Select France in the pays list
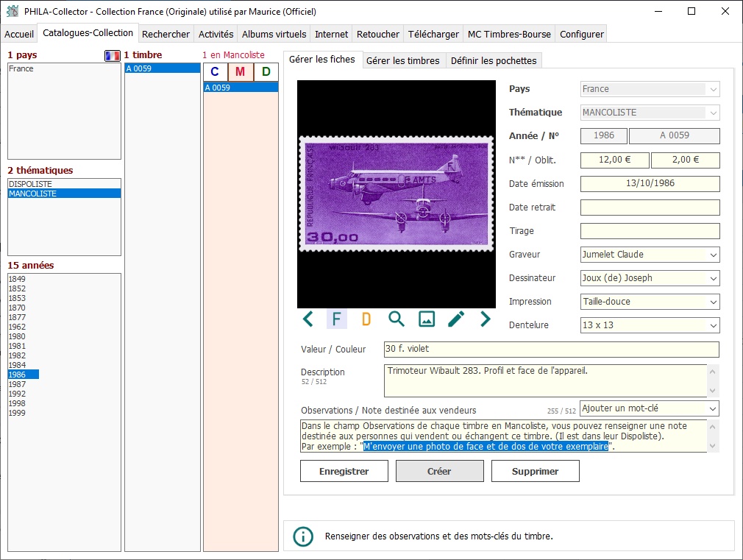 65,68
